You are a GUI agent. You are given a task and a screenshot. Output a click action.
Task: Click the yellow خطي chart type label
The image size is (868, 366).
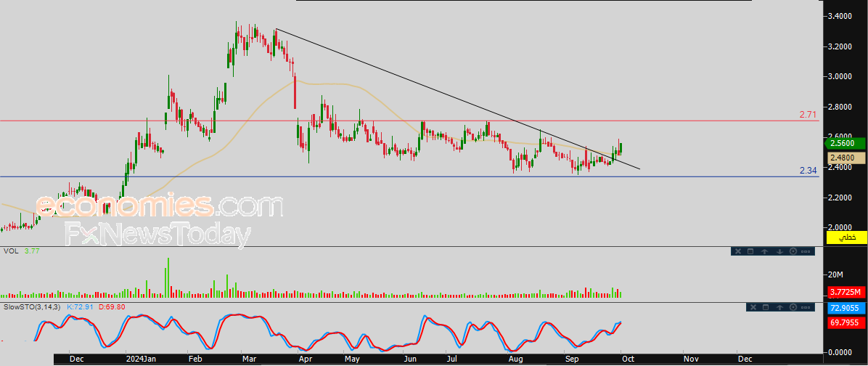[846, 237]
